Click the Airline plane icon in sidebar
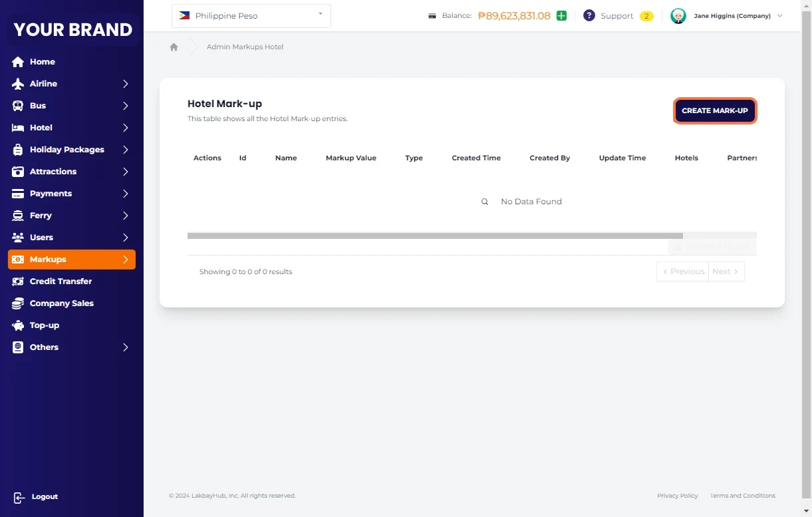This screenshot has height=517, width=812. 18,84
